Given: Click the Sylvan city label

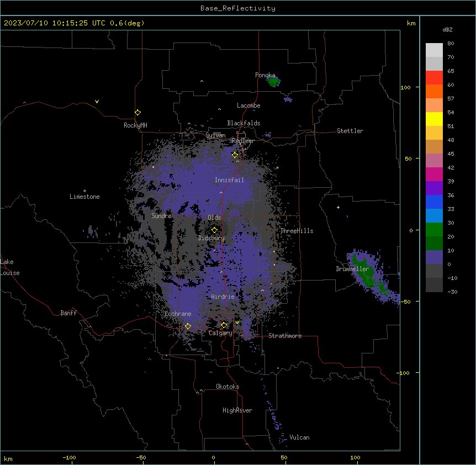Looking at the screenshot, I should (215, 135).
